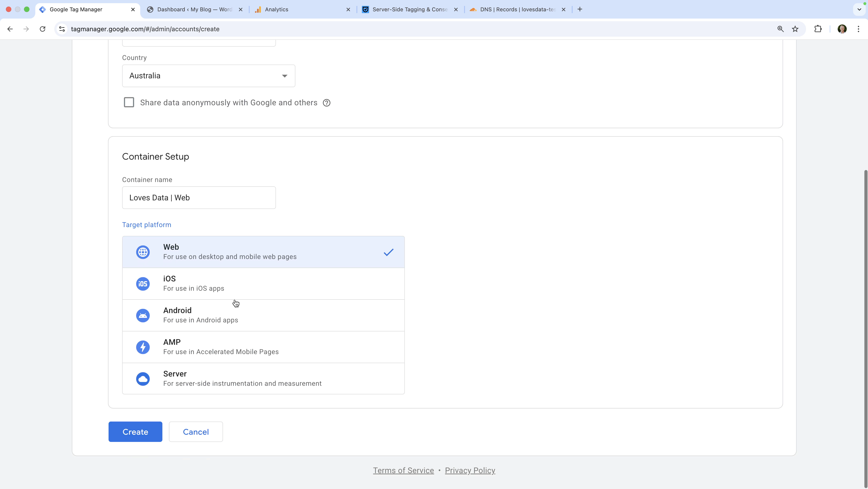Select the Server cloud platform icon
868x489 pixels.
pos(143,379)
